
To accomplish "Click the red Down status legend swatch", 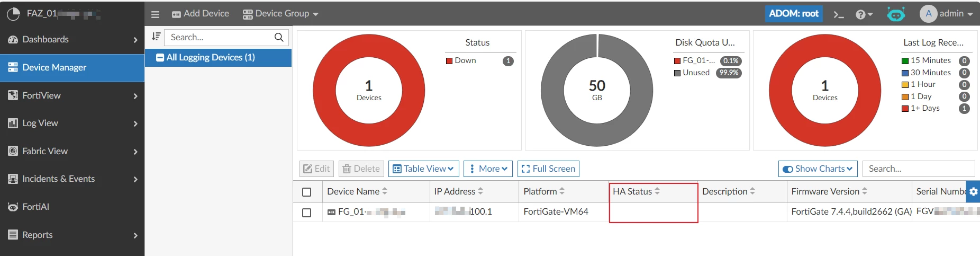I will (x=449, y=61).
